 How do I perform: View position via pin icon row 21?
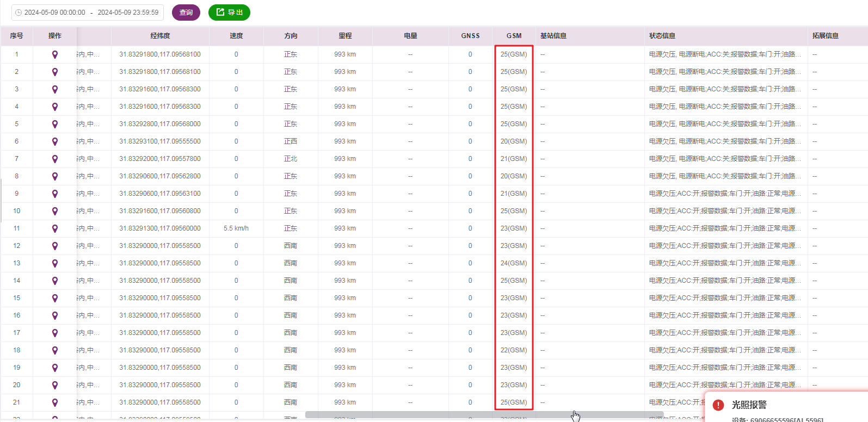tap(55, 402)
